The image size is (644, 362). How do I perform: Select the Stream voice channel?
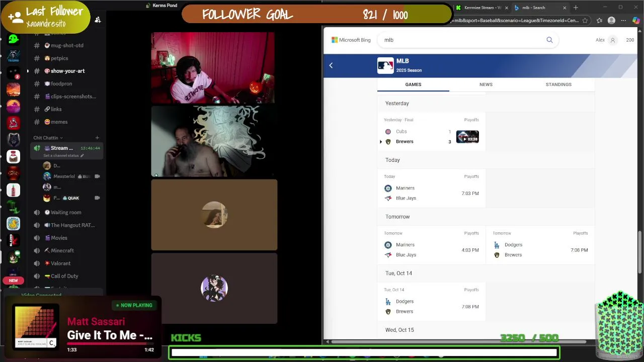click(x=67, y=150)
